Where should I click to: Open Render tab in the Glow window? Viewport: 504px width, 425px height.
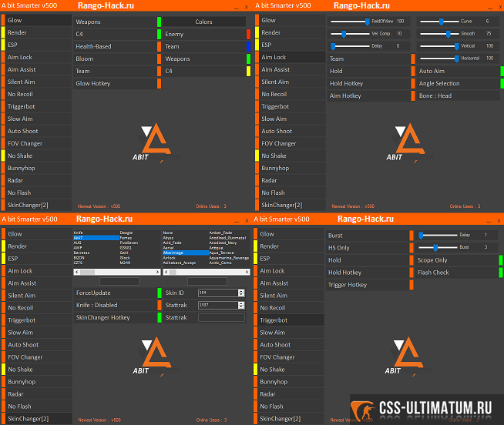pyautogui.click(x=36, y=32)
